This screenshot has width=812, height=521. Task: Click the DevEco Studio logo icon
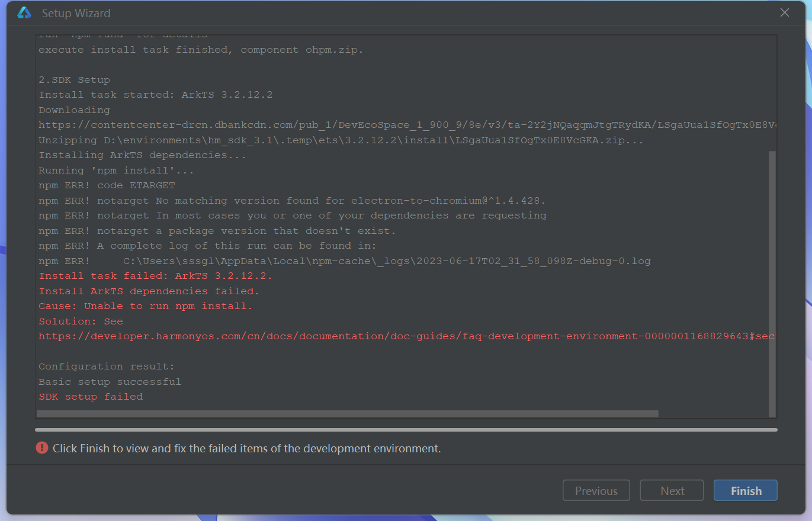pos(24,12)
